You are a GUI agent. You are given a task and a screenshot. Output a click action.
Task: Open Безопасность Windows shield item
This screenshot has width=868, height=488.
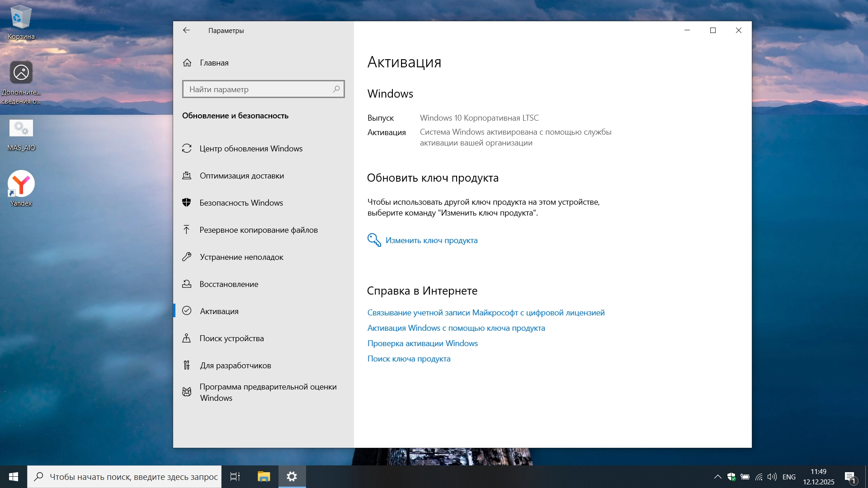pyautogui.click(x=241, y=203)
